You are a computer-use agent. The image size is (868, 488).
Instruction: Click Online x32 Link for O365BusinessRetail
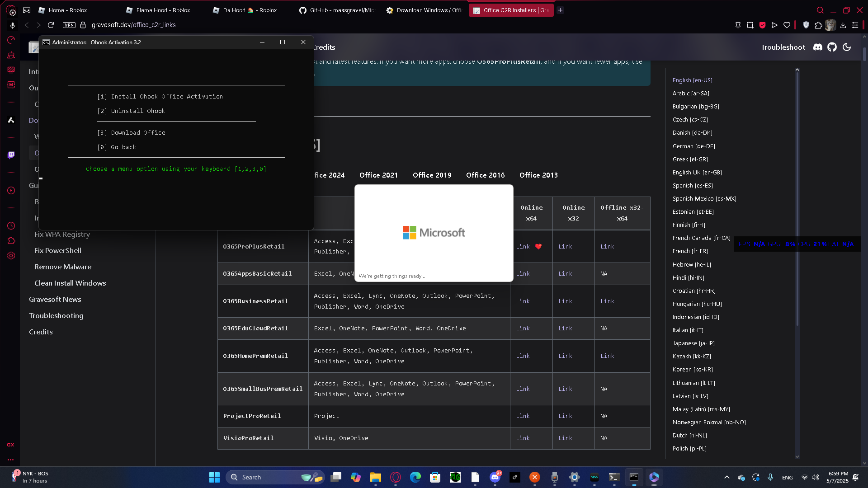(x=565, y=301)
